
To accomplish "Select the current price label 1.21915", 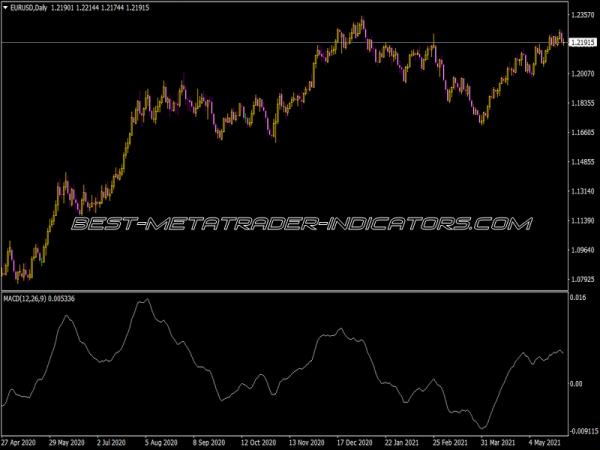I will click(x=583, y=42).
